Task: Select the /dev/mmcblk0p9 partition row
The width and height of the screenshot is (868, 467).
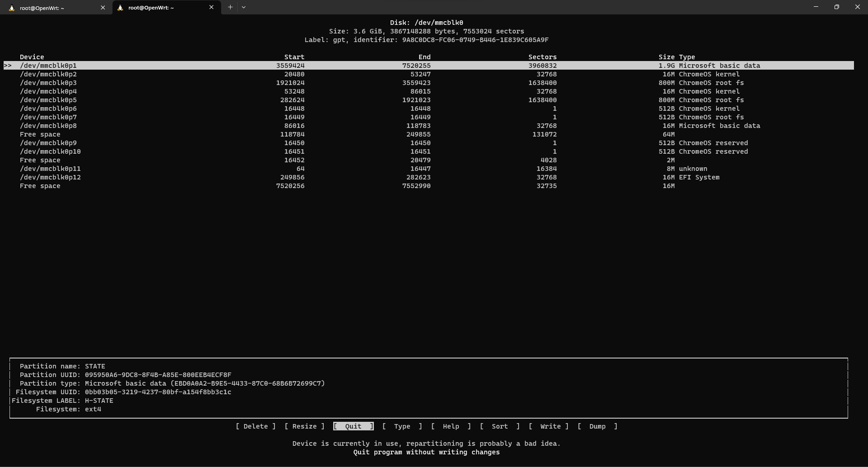Action: pos(429,143)
